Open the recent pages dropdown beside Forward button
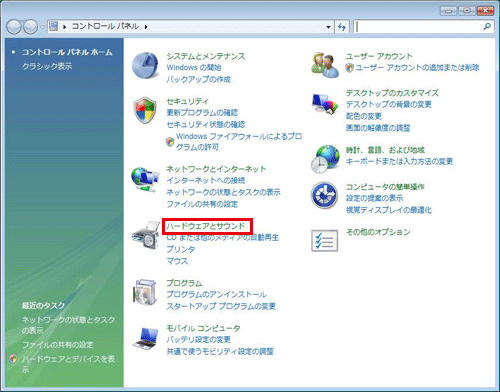Screen dimensions: 500x392 pyautogui.click(x=42, y=27)
